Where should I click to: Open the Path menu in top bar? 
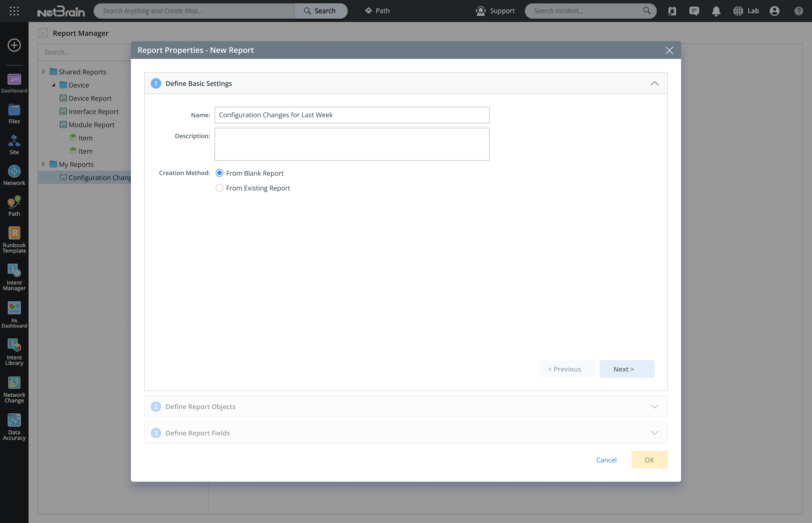(x=377, y=11)
